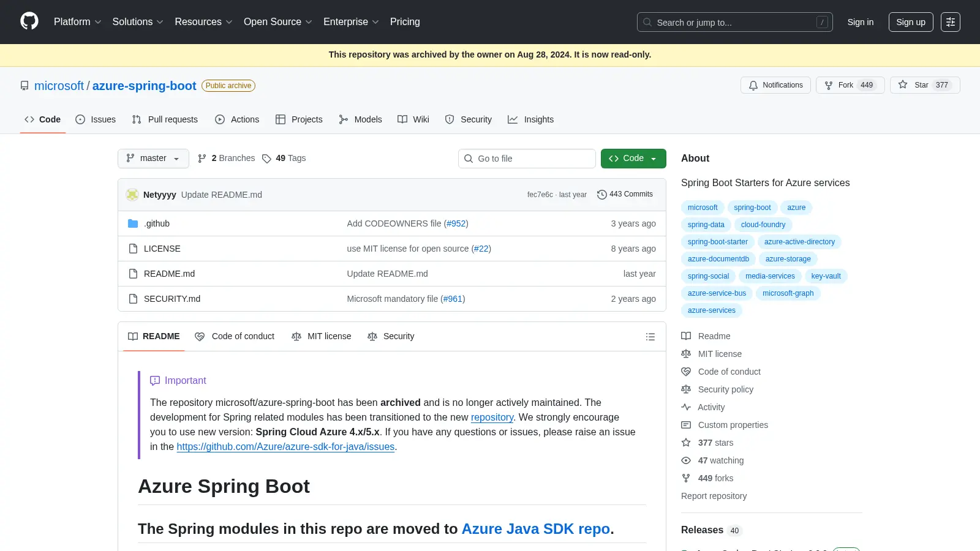Viewport: 980px width, 551px height.
Task: Open Security policy in About sidebar
Action: pyautogui.click(x=717, y=389)
